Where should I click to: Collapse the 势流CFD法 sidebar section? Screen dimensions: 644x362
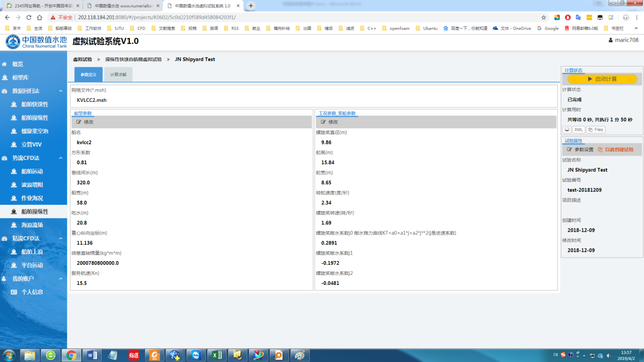[61, 158]
